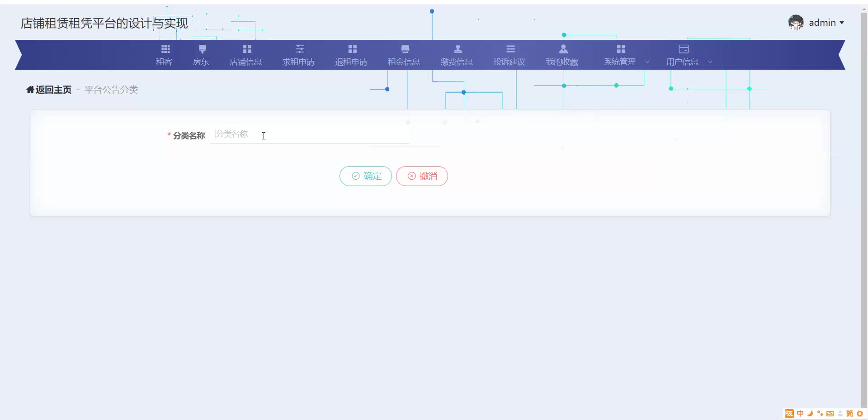Click the 平台公告分类 breadcrumb text

point(111,90)
